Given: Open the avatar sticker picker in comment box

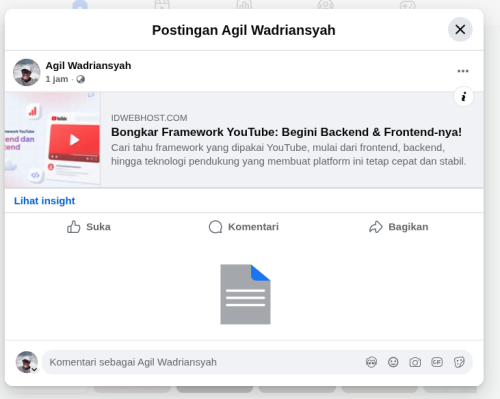Looking at the screenshot, I should pyautogui.click(x=371, y=362).
